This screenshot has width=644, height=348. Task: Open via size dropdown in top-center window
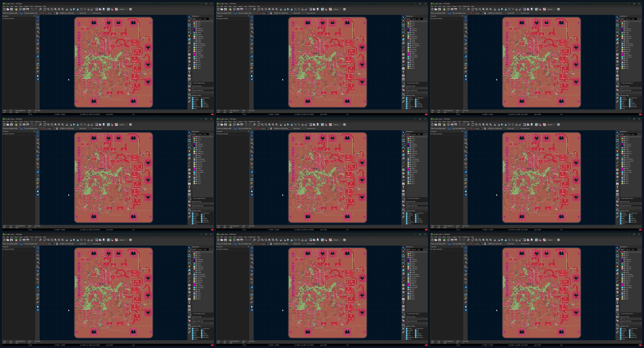[247, 13]
